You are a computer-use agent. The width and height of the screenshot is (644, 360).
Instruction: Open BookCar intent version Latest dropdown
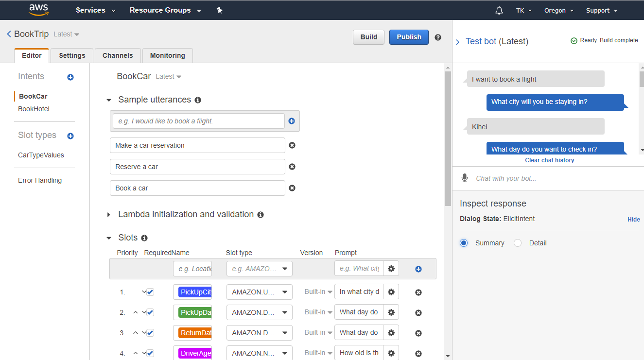click(169, 77)
